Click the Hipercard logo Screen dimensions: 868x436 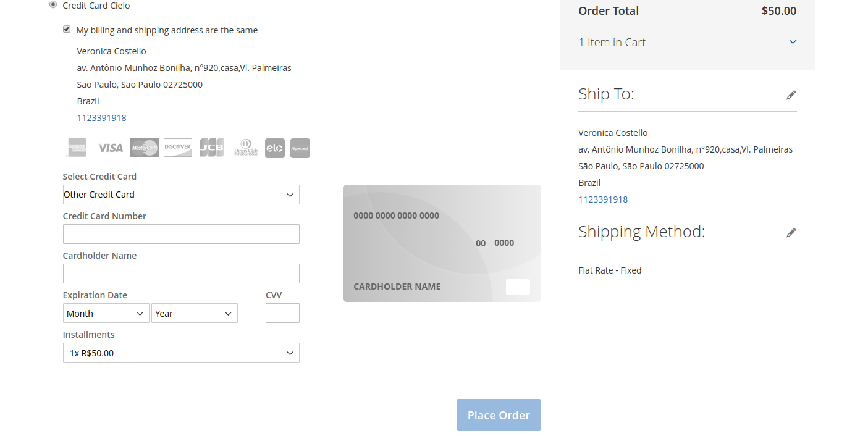300,148
